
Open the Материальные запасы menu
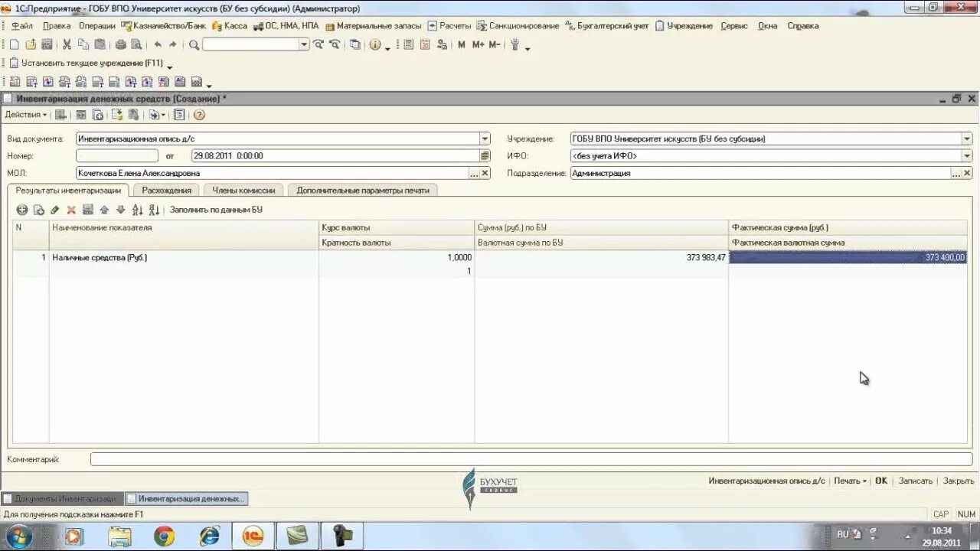coord(373,26)
